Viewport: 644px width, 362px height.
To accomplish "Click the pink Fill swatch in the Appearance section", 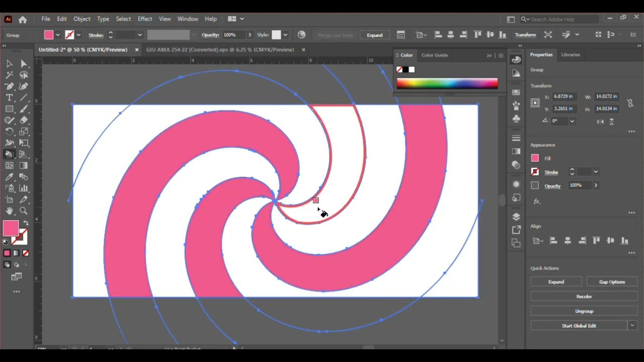I will pyautogui.click(x=535, y=158).
